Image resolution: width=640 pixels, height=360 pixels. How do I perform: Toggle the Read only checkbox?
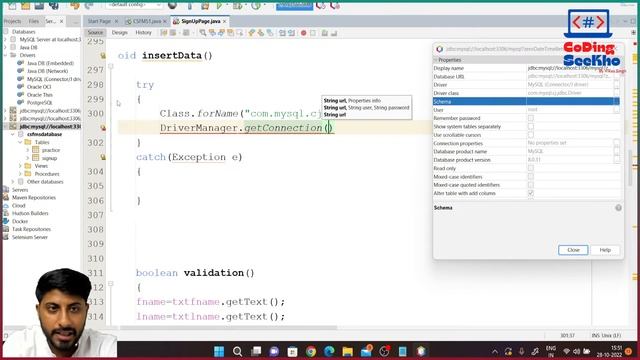click(531, 168)
